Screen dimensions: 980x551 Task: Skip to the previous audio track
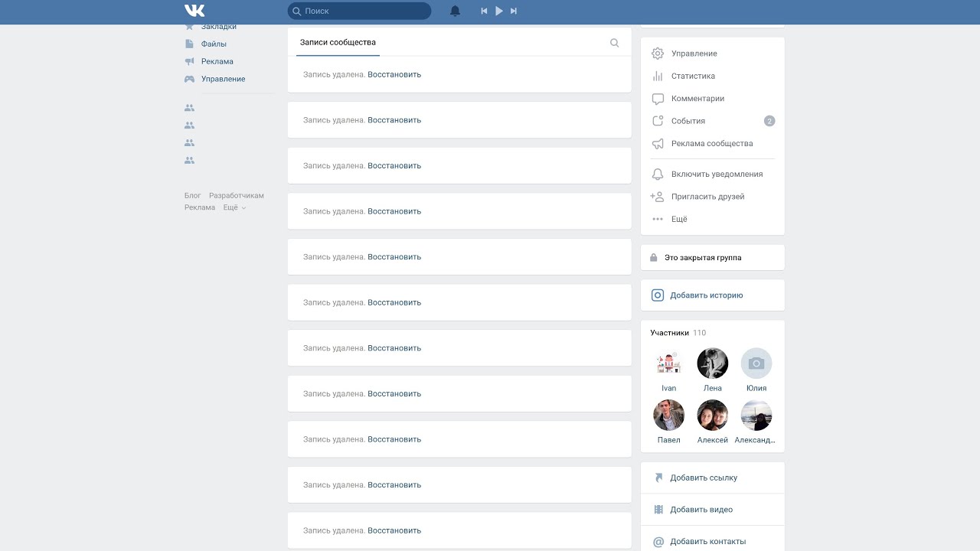pos(484,11)
